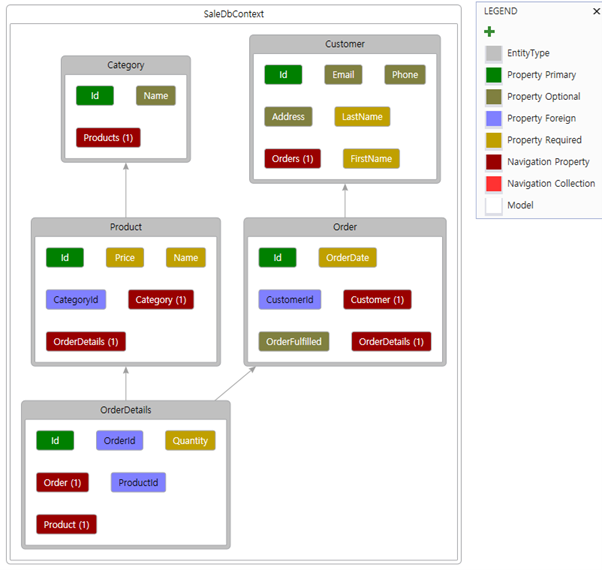The height and width of the screenshot is (570, 602).
Task: Click the green plus icon in Legend
Action: (x=489, y=32)
